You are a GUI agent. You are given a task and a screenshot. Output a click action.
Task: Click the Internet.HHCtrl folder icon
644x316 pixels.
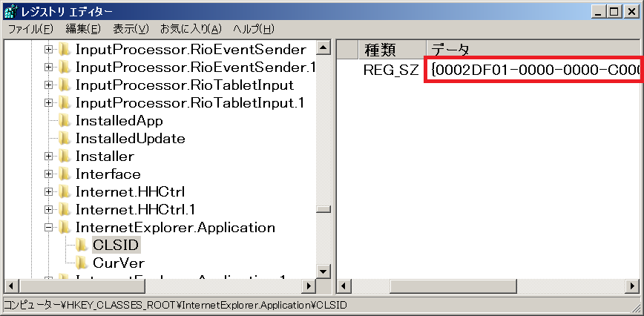tap(64, 191)
